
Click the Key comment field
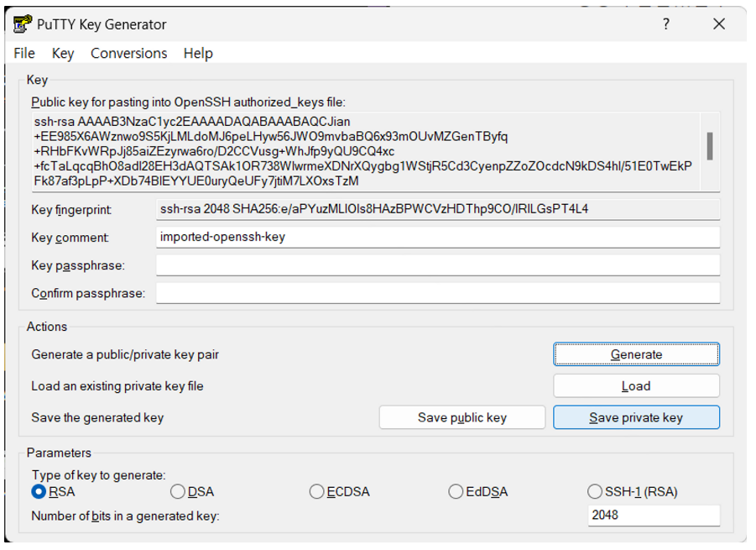click(x=438, y=238)
